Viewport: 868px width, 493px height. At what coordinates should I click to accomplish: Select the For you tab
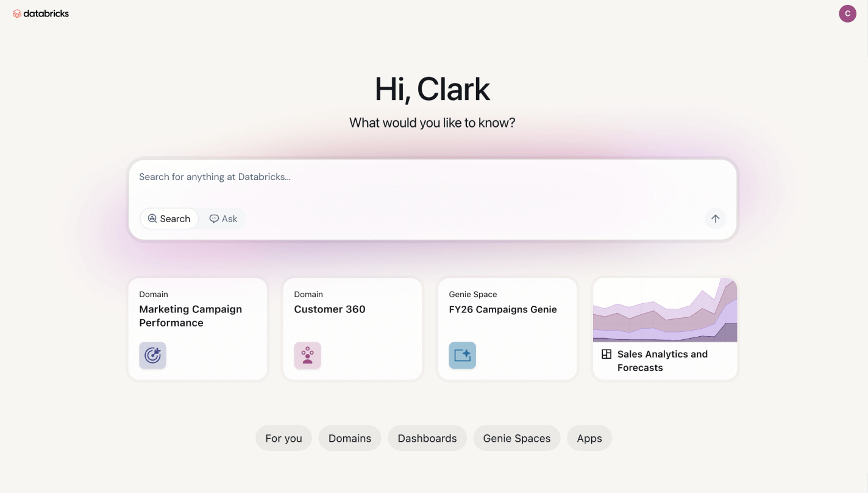coord(283,438)
